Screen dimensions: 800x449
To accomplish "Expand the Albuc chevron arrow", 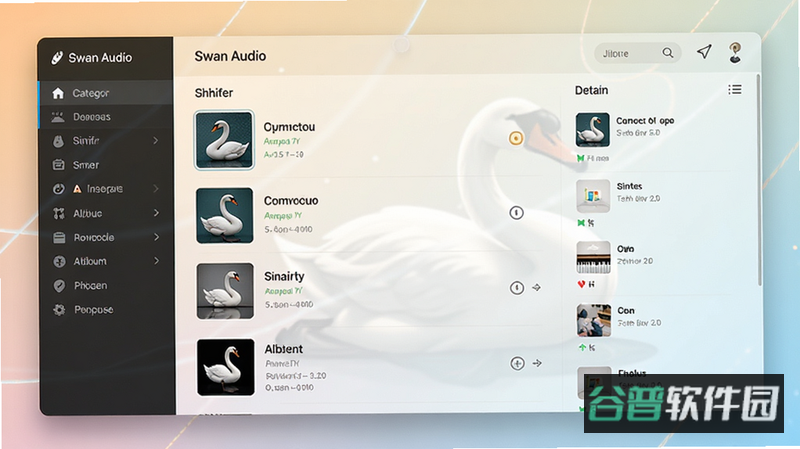I will [156, 213].
